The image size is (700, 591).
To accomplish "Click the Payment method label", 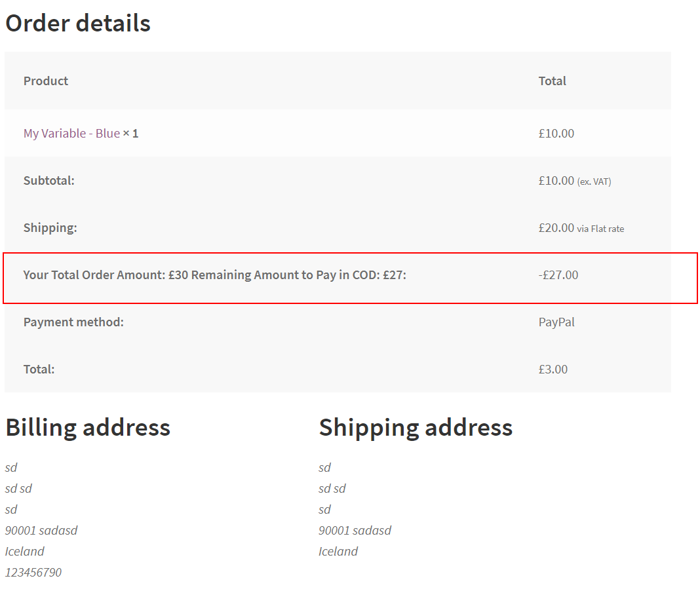I will [x=73, y=322].
